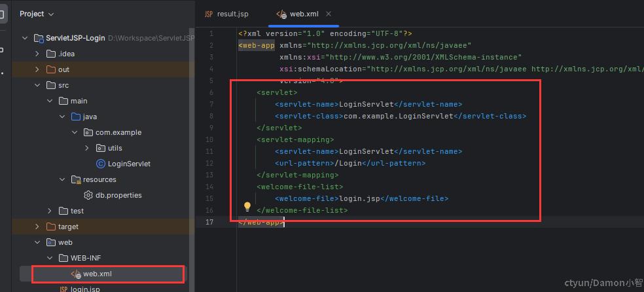Collapse the ServletJSP-Login project root
The width and height of the screenshot is (644, 292).
(x=25, y=38)
